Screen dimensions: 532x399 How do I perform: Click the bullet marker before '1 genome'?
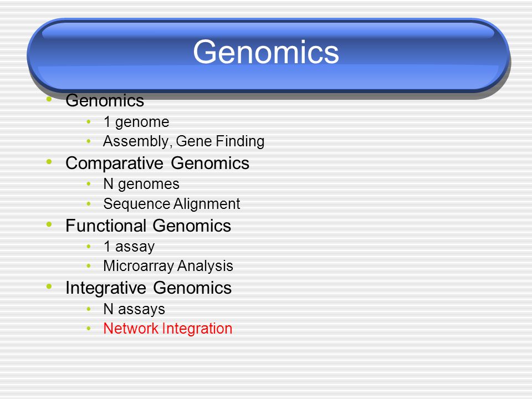click(x=89, y=121)
